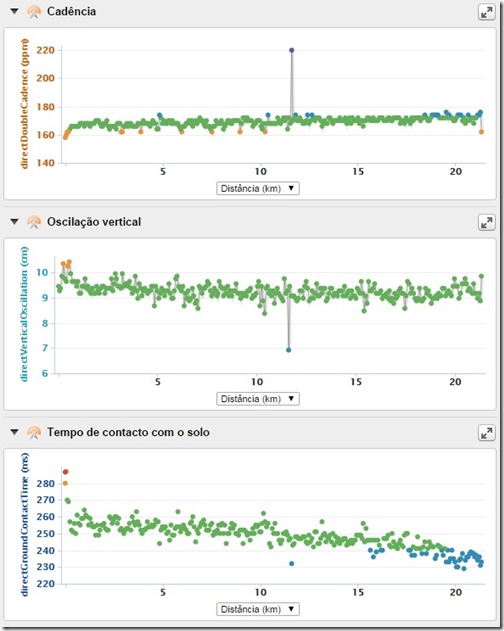
Task: Click the Tempo de contacto com o solo title
Action: coord(128,432)
